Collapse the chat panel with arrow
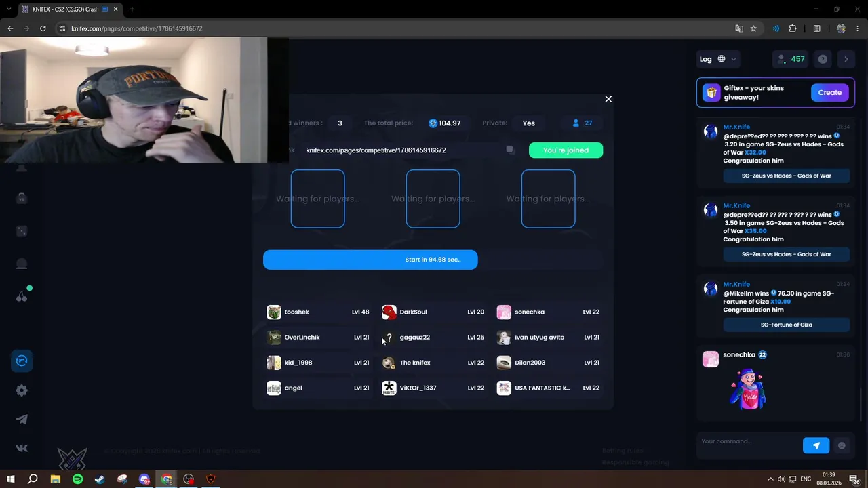The height and width of the screenshot is (488, 868). [846, 59]
